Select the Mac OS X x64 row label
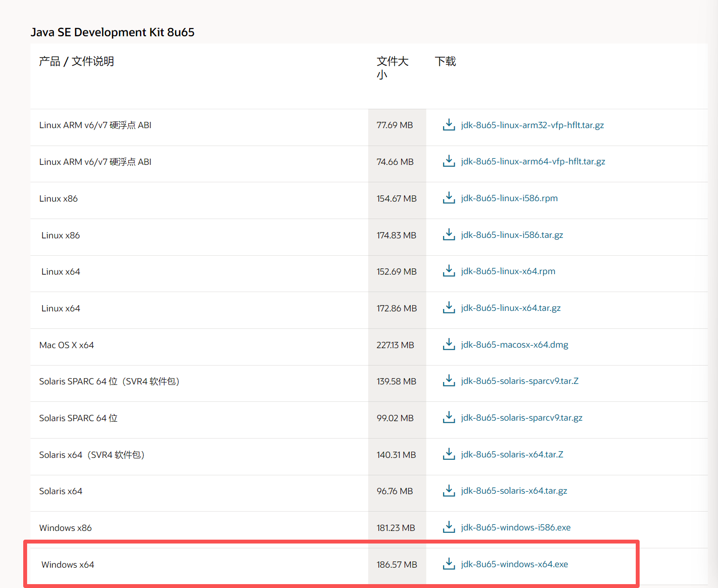Viewport: 718px width, 588px height. (x=66, y=345)
